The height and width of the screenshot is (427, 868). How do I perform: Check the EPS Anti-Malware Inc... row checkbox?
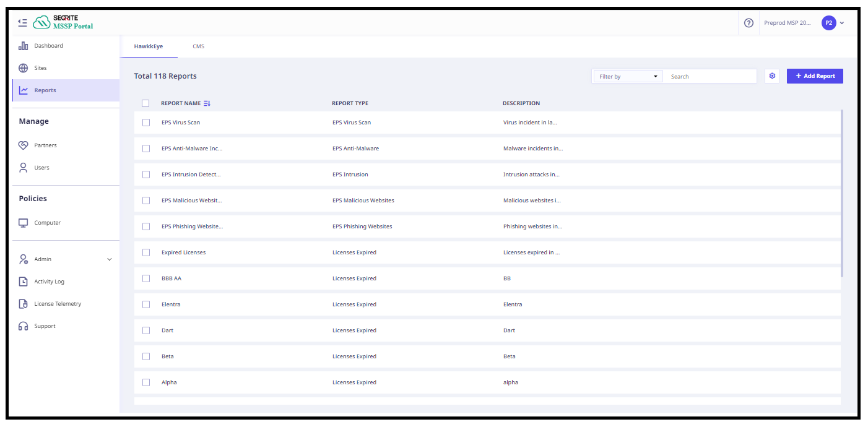146,149
